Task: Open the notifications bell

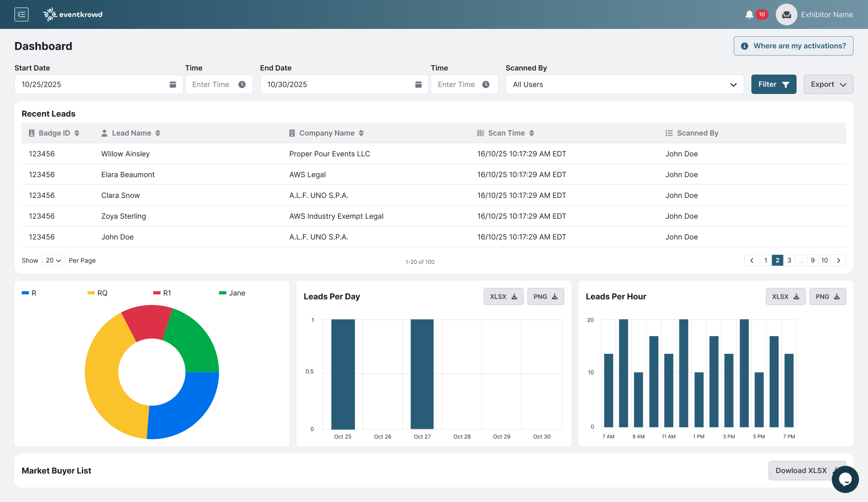Action: coord(749,14)
